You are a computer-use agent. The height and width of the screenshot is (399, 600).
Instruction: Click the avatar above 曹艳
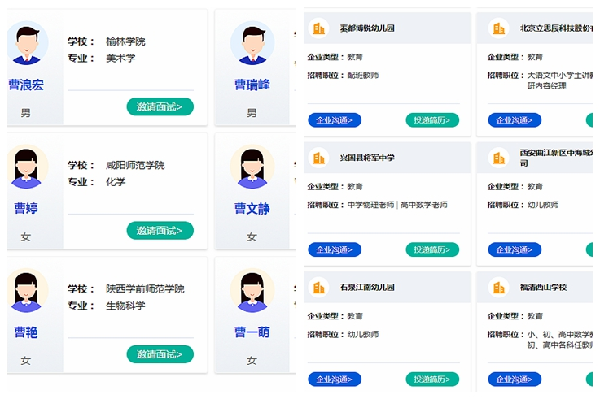point(27,290)
